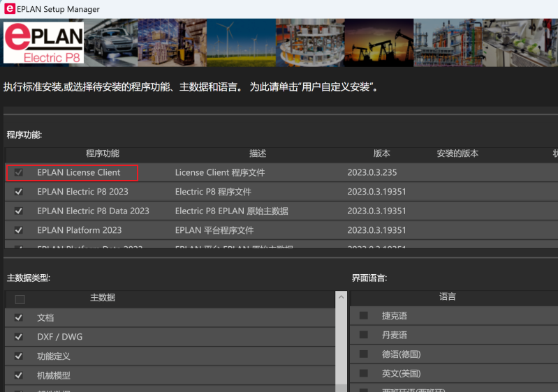Deselect the 功能定义 checkbox
Viewport: 558px width, 392px height.
[19, 356]
